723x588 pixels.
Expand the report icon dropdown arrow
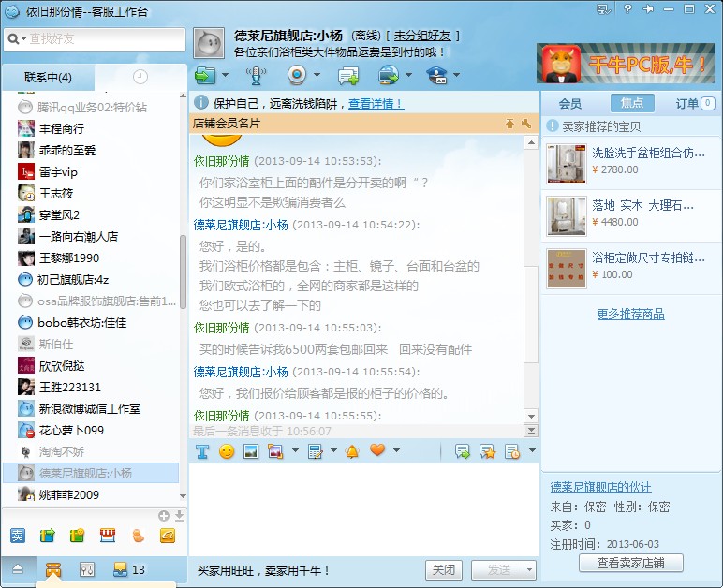pyautogui.click(x=456, y=75)
